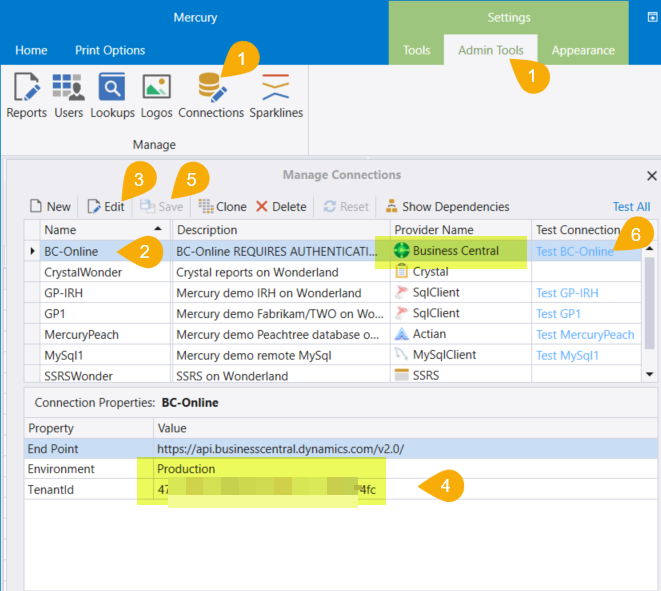Select the End Point property value

[x=405, y=449]
